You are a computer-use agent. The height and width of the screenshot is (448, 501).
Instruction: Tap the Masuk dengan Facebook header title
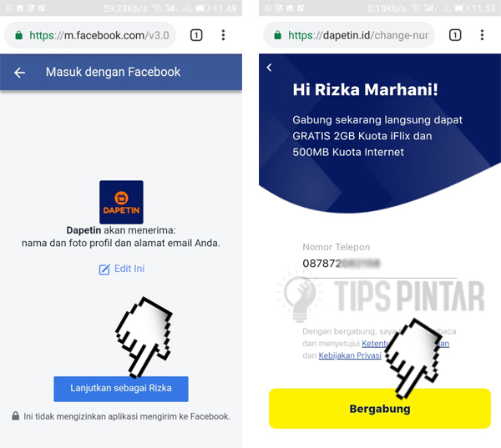[x=113, y=73]
